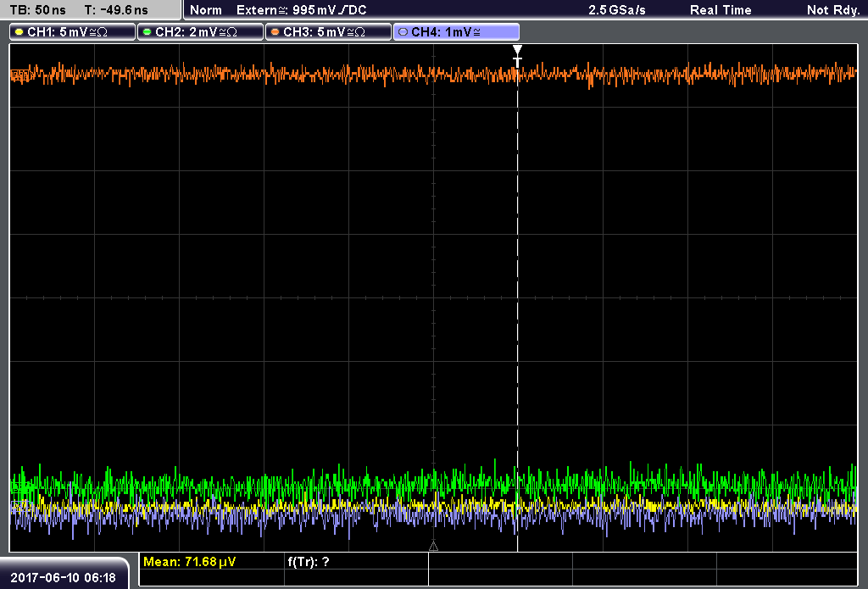868x589 pixels.
Task: Click the CH4 indicator circle
Action: click(x=403, y=32)
